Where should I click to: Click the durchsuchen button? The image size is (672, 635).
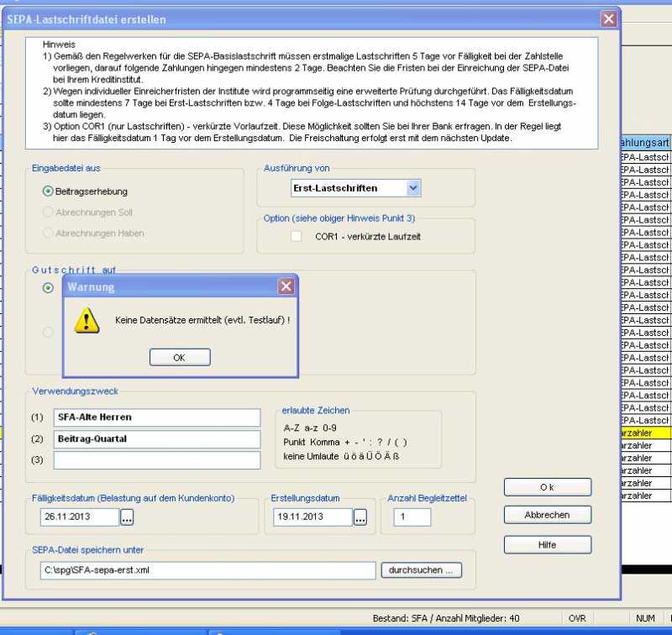422,570
